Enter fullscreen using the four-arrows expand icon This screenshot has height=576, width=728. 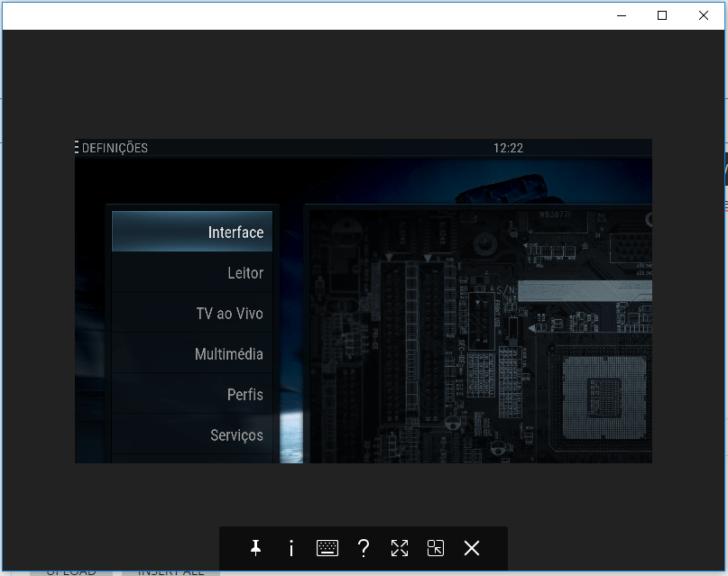400,548
